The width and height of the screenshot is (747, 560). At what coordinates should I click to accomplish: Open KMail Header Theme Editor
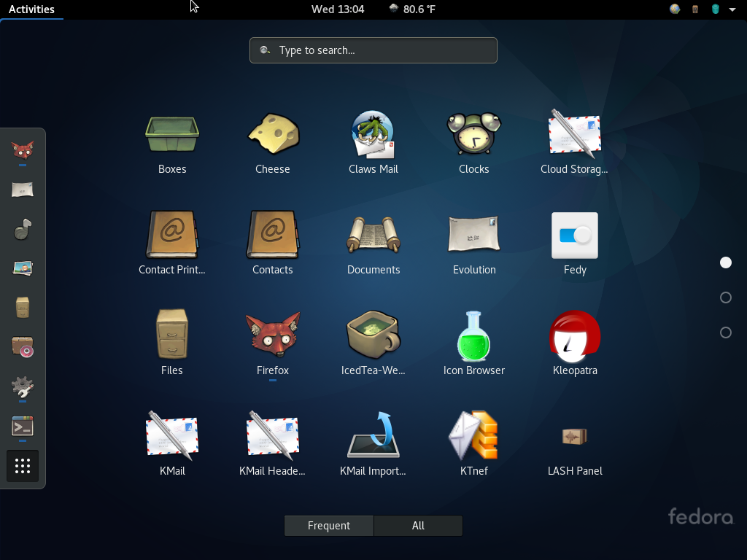coord(273,444)
